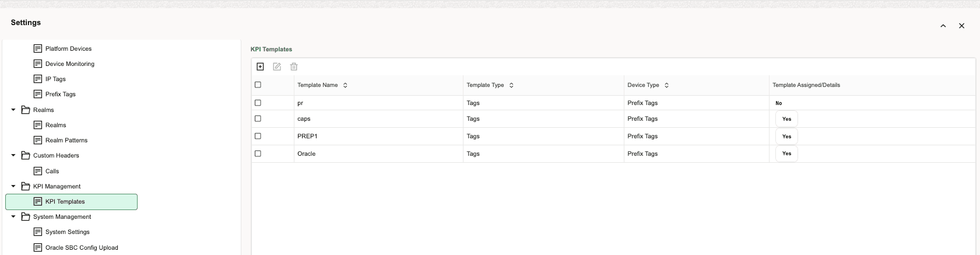Click the Template Name column header
The height and width of the screenshot is (255, 980).
click(x=317, y=85)
